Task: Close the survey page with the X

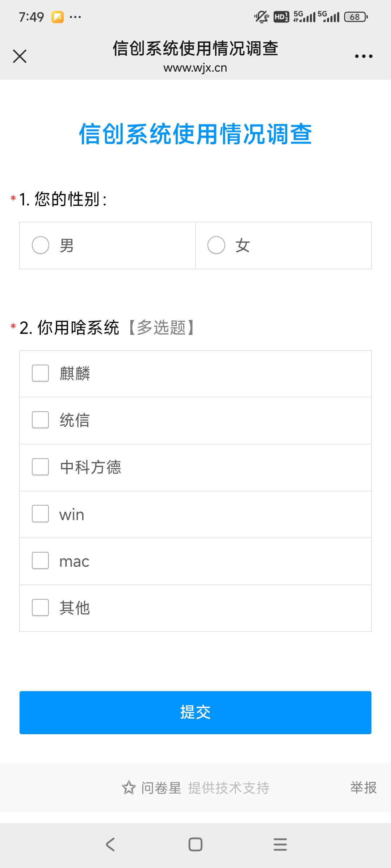Action: pyautogui.click(x=20, y=56)
